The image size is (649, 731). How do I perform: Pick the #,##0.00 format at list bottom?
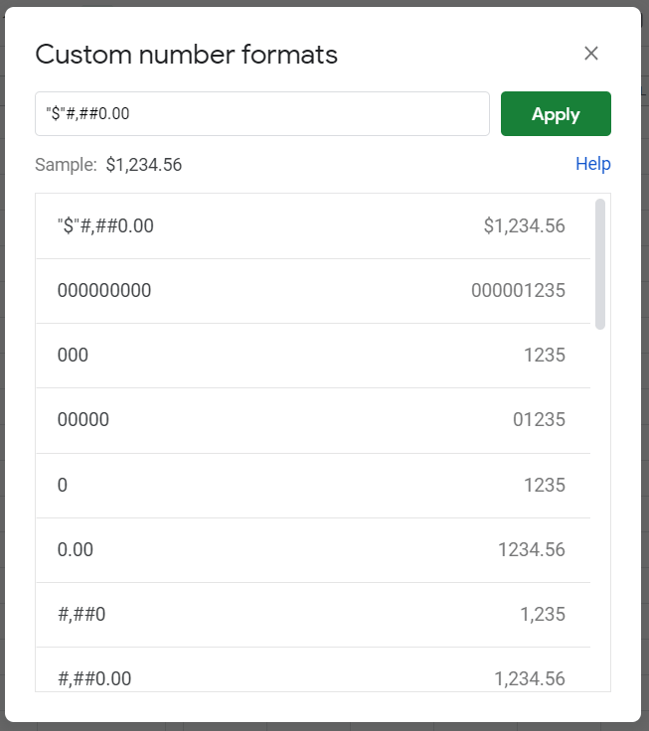coord(94,678)
